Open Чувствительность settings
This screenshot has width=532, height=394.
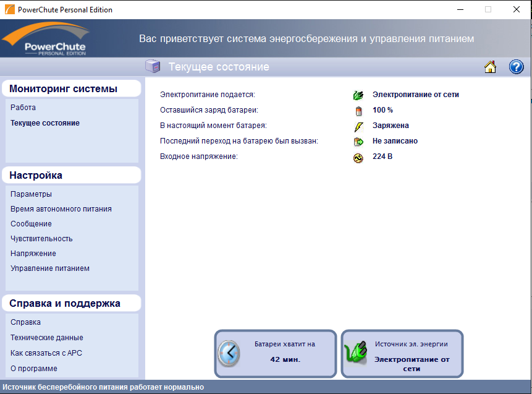tap(41, 239)
